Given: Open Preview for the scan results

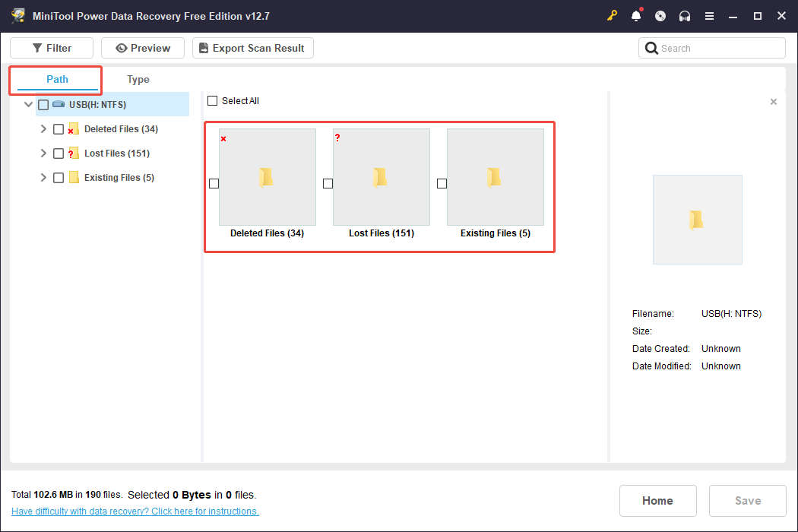Looking at the screenshot, I should [142, 47].
